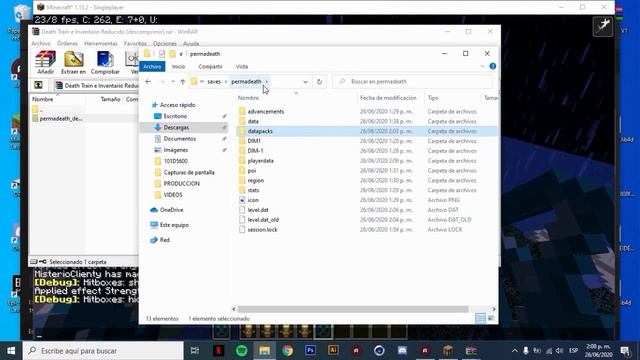The height and width of the screenshot is (360, 640).
Task: Click WinRAR up-folder icon beside path
Action: coord(38,85)
